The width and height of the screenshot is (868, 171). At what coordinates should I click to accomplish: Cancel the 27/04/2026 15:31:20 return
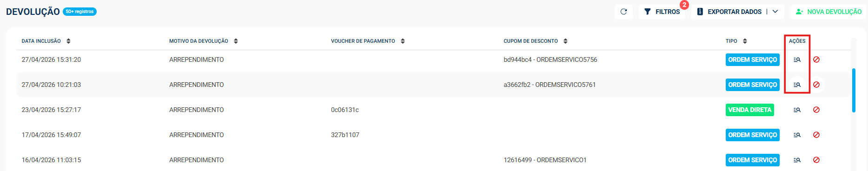coord(816,59)
